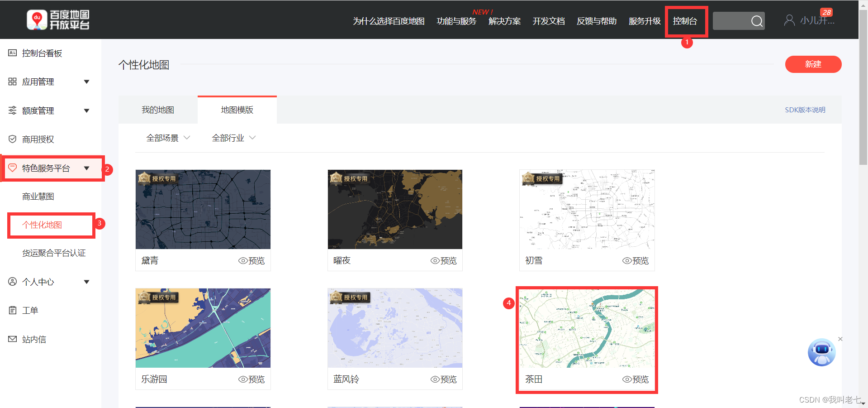The image size is (868, 408).
Task: Select the 黛青 dark blue map thumbnail
Action: [203, 209]
